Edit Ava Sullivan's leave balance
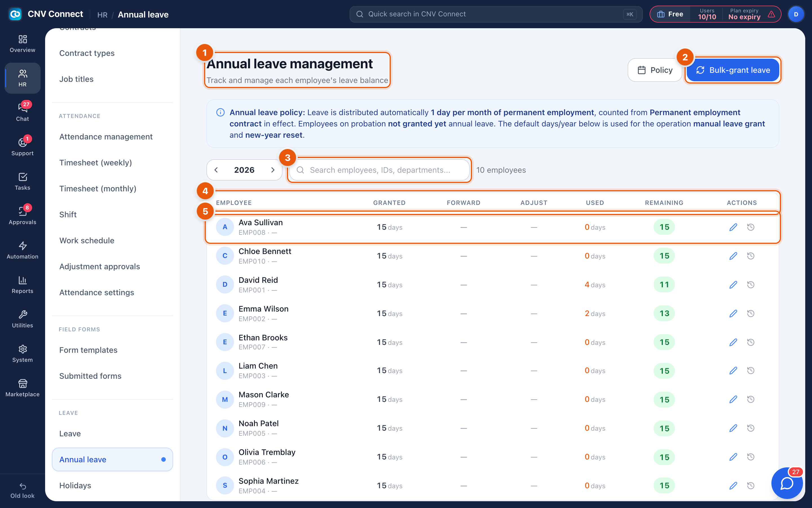Image resolution: width=812 pixels, height=508 pixels. pyautogui.click(x=733, y=227)
